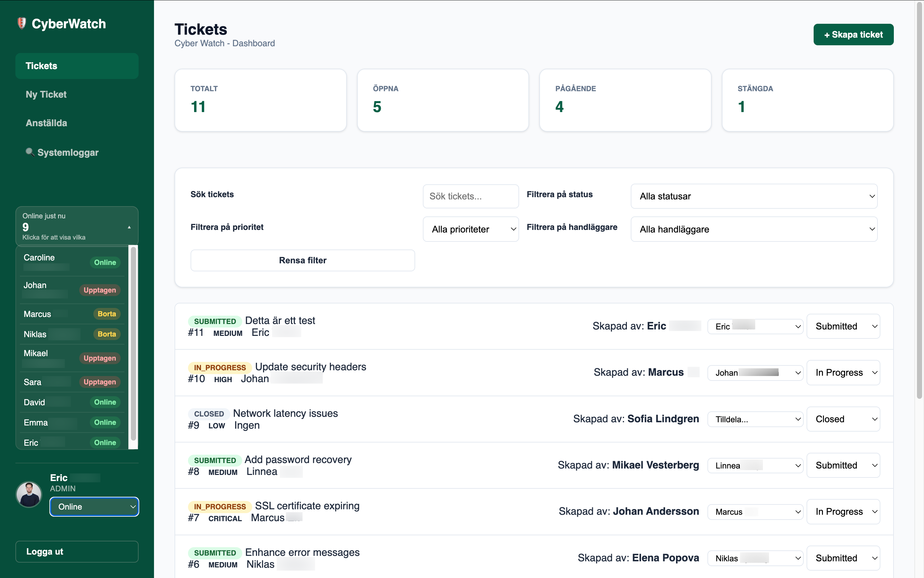Screen dimensions: 924x578
Task: Click the magnifier icon beside Systemloggar
Action: tap(30, 152)
